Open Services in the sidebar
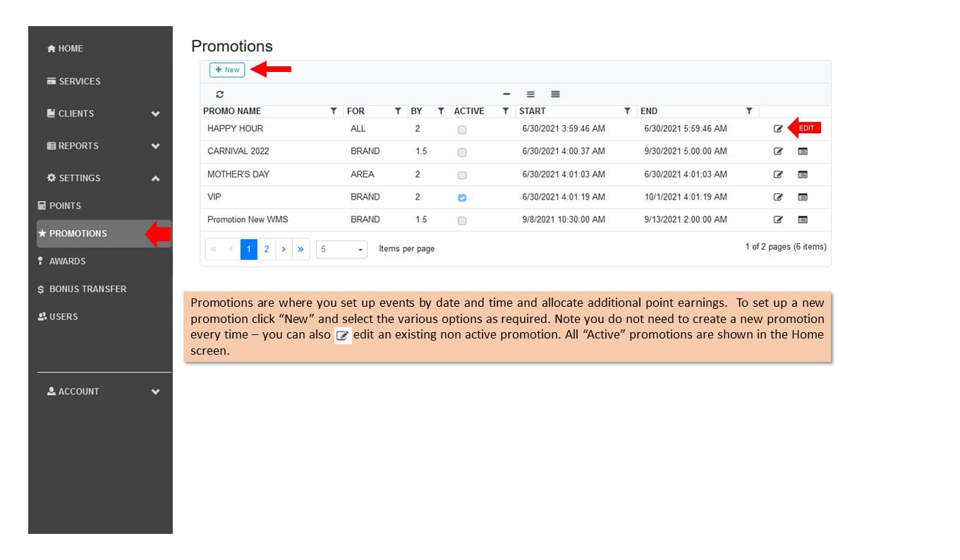960x560 pixels. tap(73, 81)
